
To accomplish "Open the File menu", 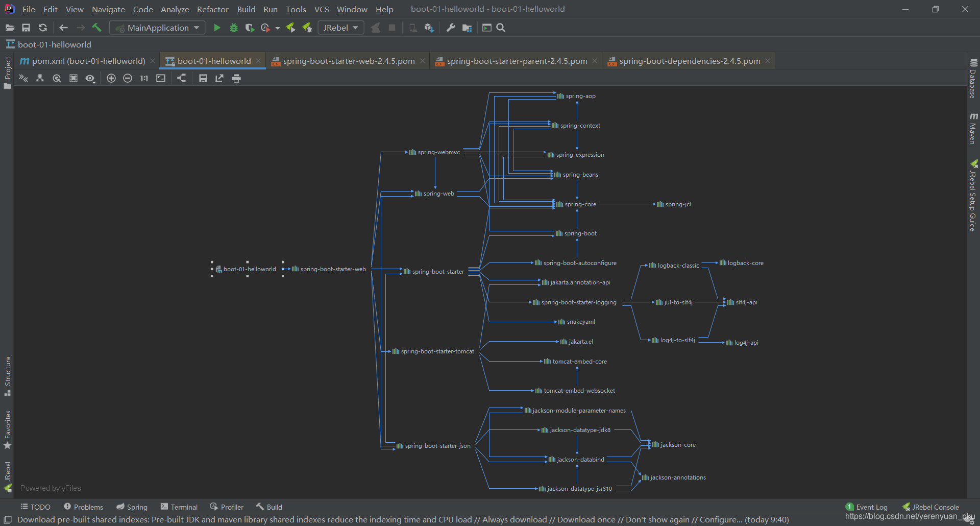I will tap(29, 9).
